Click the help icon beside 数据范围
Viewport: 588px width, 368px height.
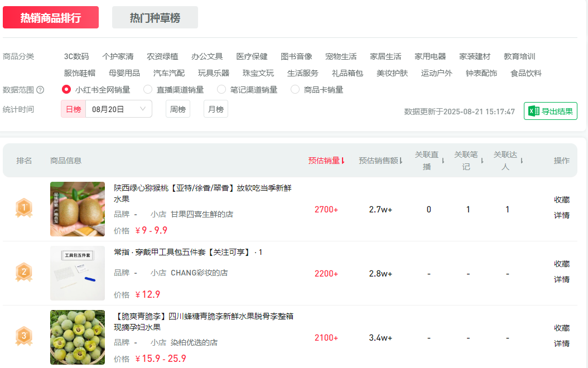[x=40, y=90]
